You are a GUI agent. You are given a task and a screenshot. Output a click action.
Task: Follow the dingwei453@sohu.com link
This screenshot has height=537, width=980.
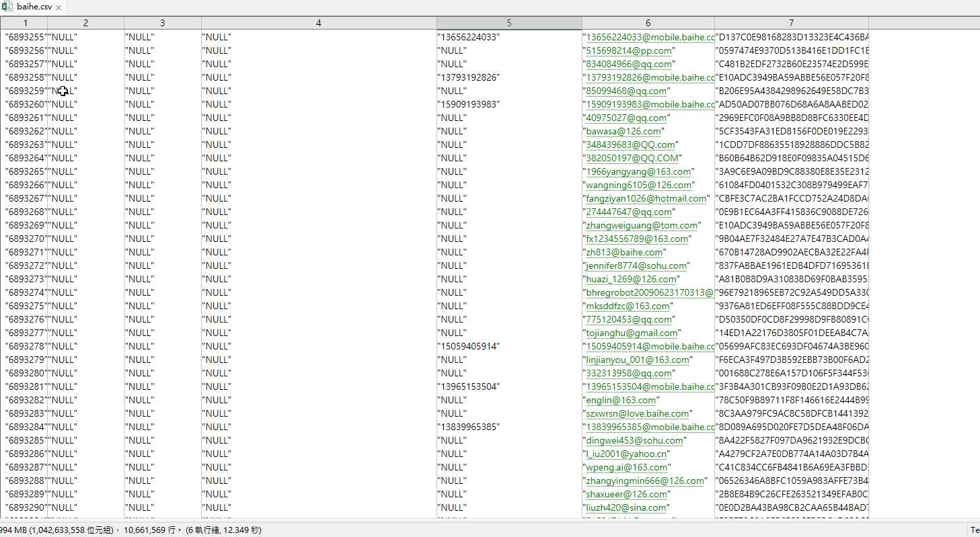pos(635,441)
